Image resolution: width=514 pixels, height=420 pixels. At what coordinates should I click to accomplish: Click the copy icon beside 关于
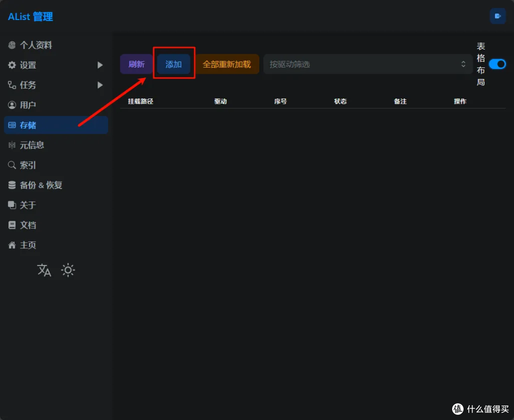tap(12, 205)
